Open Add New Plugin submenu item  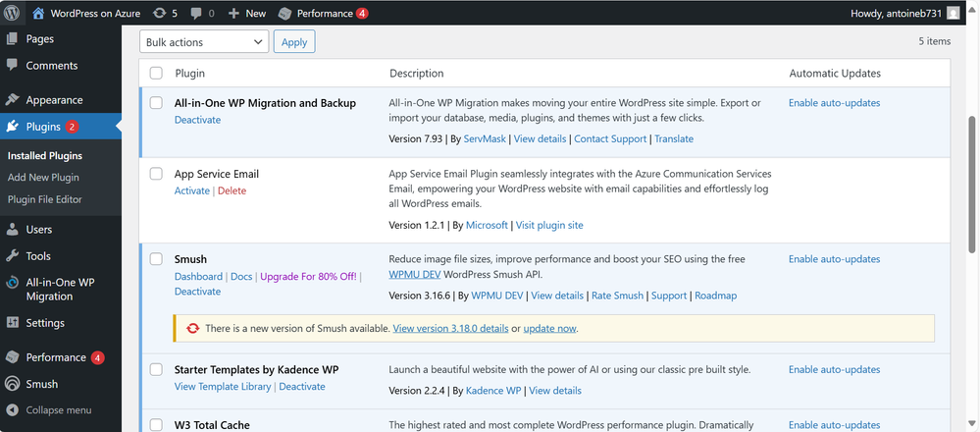click(43, 177)
